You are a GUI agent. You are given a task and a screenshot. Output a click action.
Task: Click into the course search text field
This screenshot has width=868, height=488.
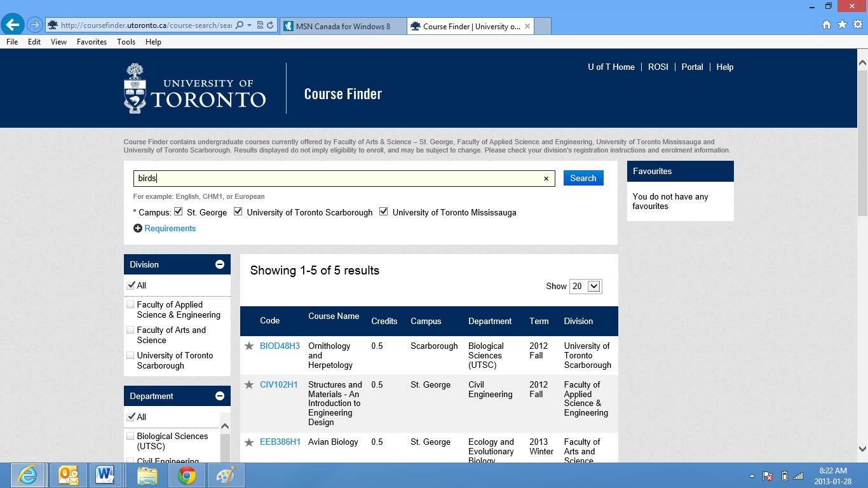337,179
